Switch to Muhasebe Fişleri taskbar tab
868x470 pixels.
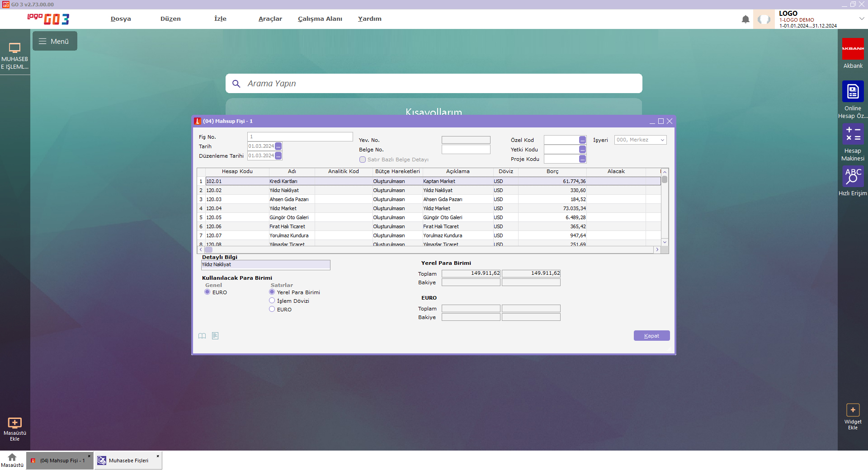[128, 461]
